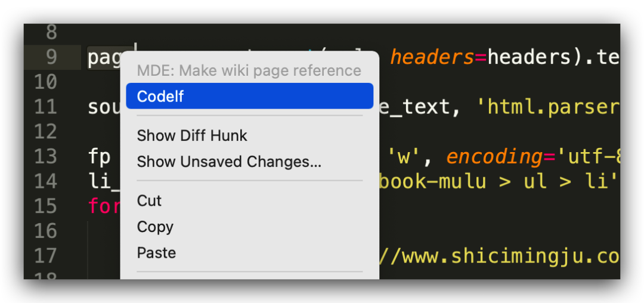The width and height of the screenshot is (644, 303).
Task: Select Codelf from the context menu
Action: point(249,96)
